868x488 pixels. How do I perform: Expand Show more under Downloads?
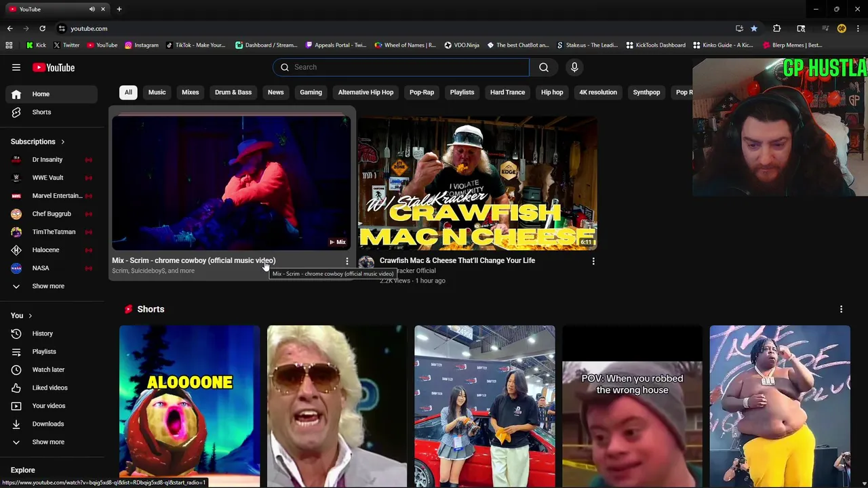click(52, 442)
